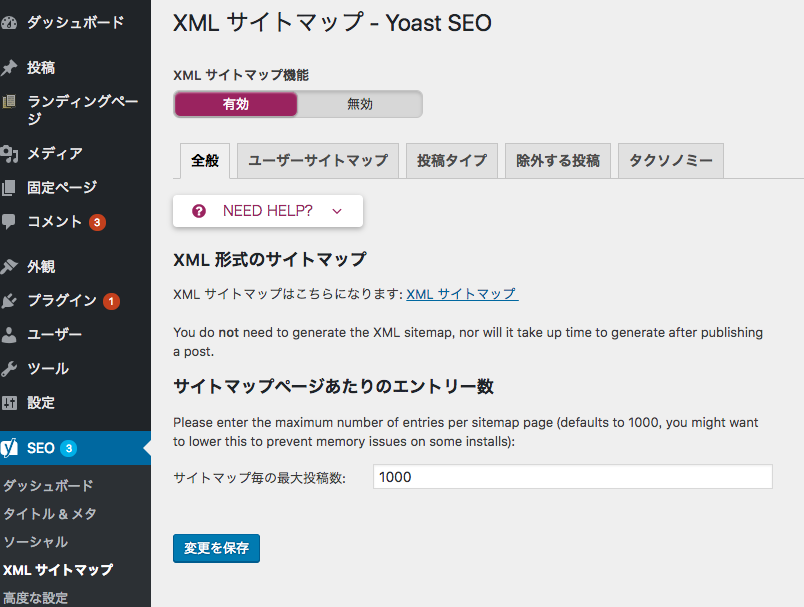
Task: Switch to the ユーザーサイトマップ tab
Action: (x=318, y=161)
